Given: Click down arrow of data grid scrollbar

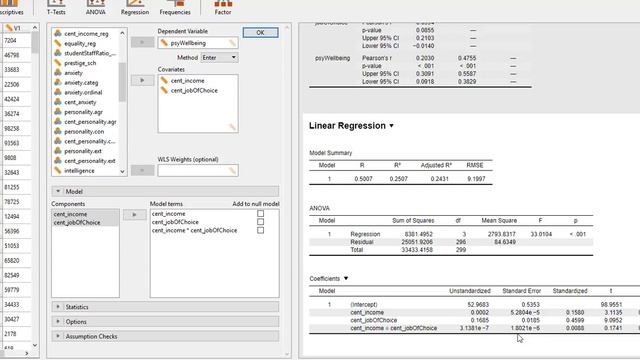Looking at the screenshot, I should coord(35,345).
